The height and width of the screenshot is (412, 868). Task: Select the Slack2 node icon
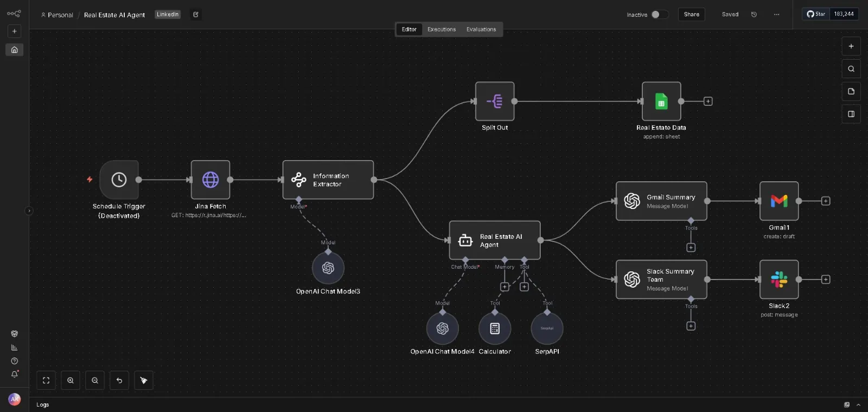779,280
